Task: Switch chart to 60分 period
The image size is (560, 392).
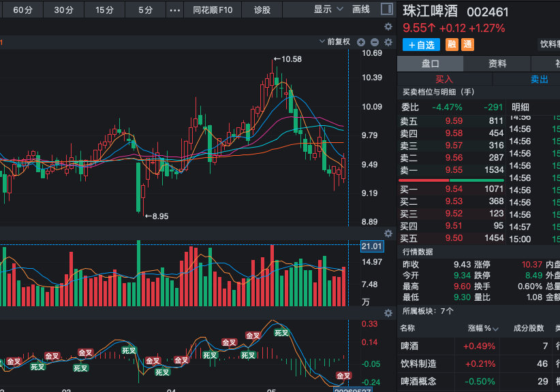Action: (x=22, y=10)
